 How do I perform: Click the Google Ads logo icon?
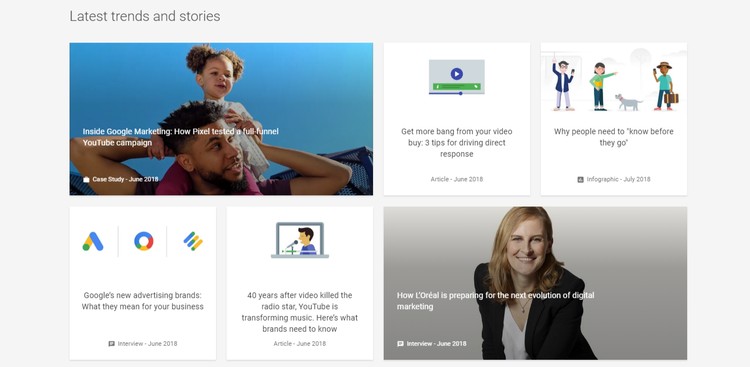[93, 241]
